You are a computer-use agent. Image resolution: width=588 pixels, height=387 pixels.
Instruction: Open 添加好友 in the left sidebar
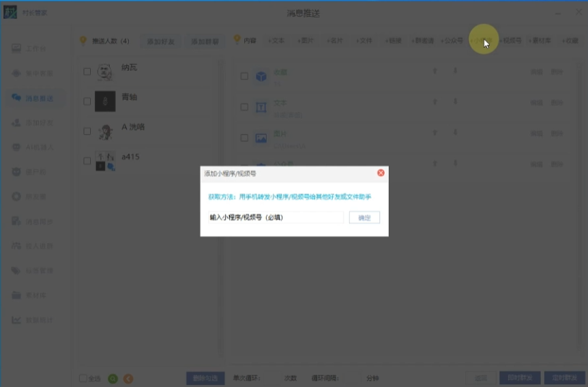pos(32,123)
